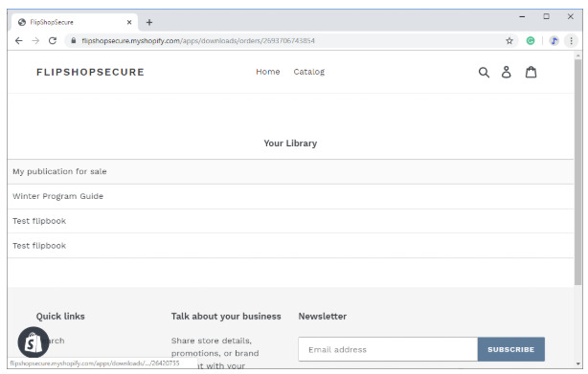Close the FlipShopSecure tab
The height and width of the screenshot is (374, 588).
tap(129, 22)
